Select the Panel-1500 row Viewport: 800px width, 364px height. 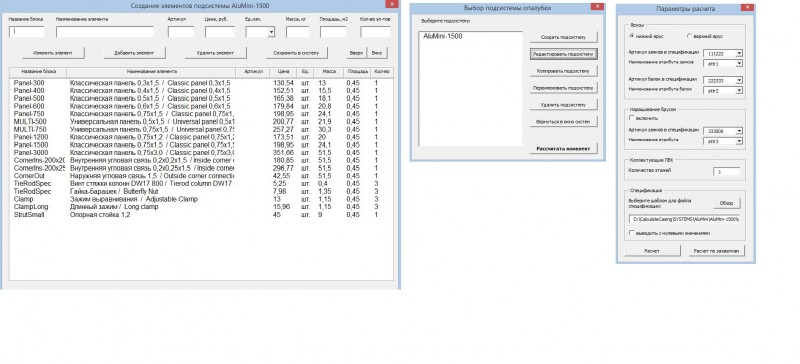[x=202, y=145]
